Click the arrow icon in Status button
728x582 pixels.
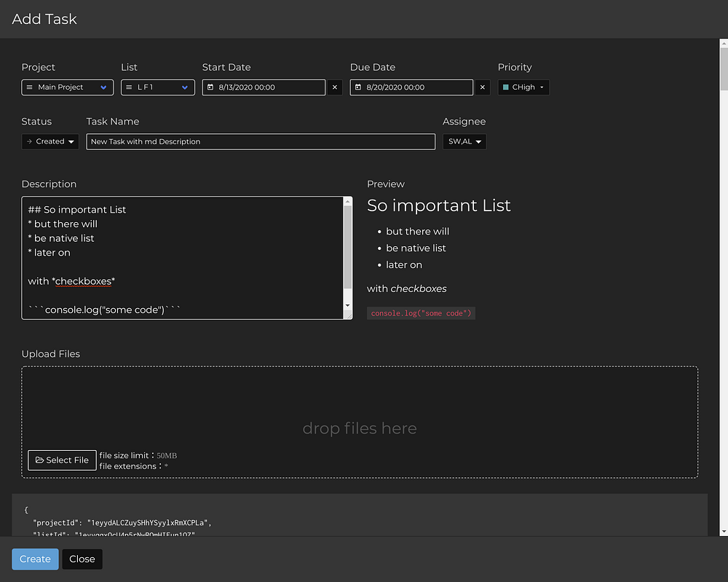click(x=29, y=141)
